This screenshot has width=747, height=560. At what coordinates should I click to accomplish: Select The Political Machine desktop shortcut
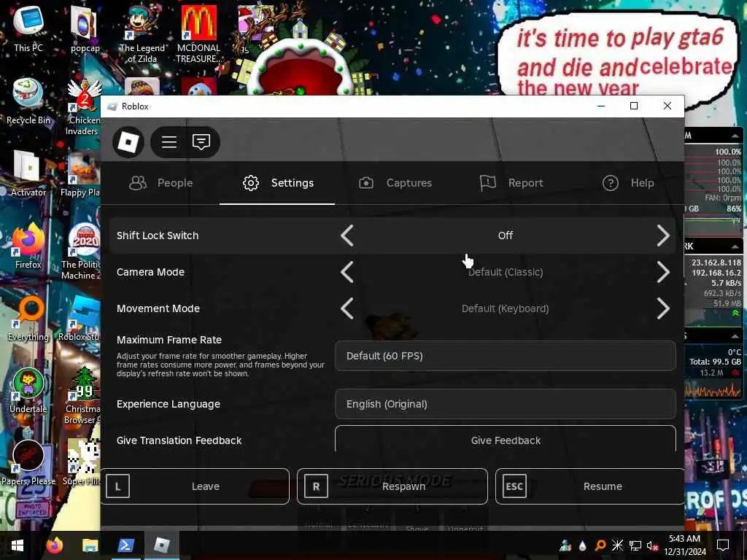click(82, 252)
